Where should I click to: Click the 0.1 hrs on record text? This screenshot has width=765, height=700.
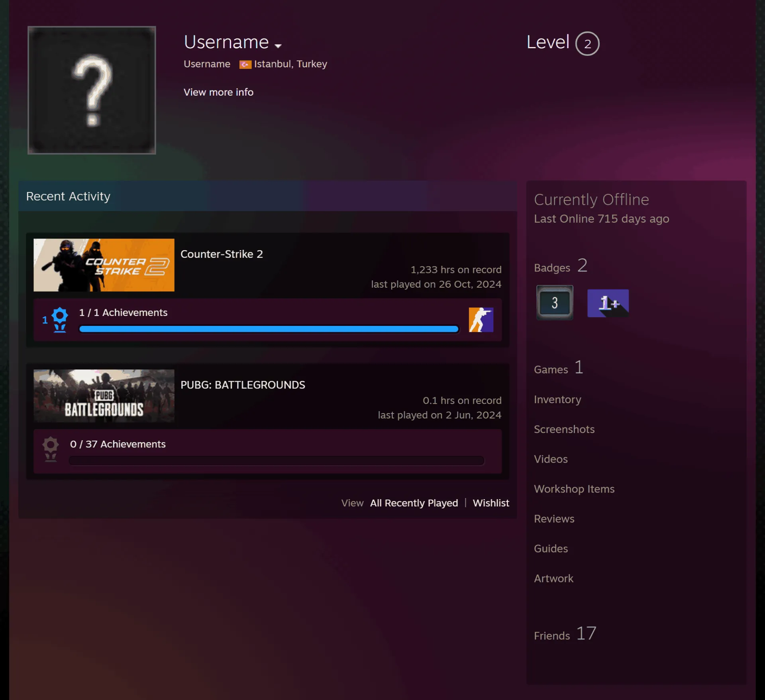(x=462, y=400)
